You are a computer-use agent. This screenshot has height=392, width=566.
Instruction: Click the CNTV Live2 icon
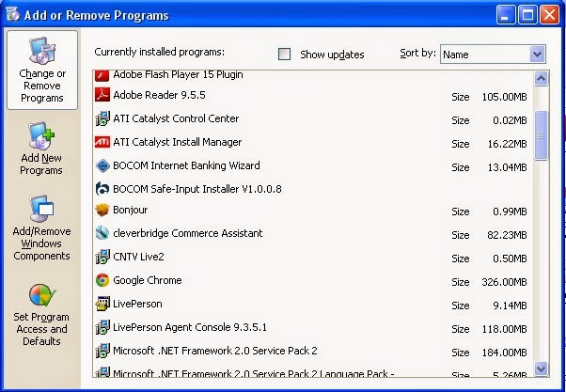(x=102, y=257)
